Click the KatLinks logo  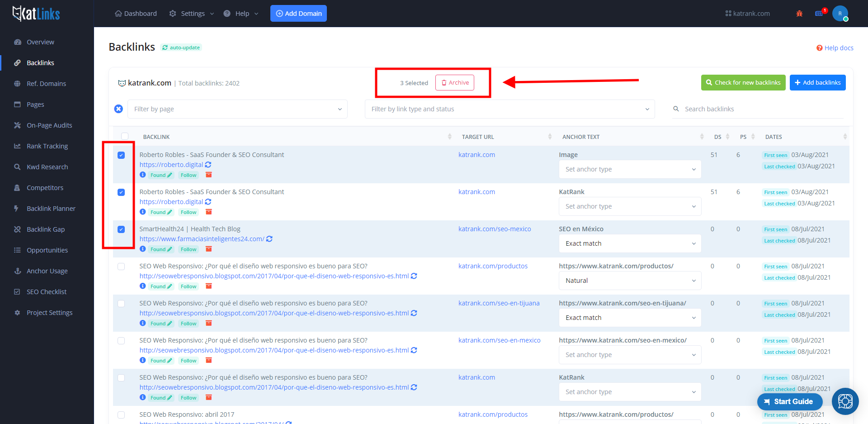click(36, 14)
